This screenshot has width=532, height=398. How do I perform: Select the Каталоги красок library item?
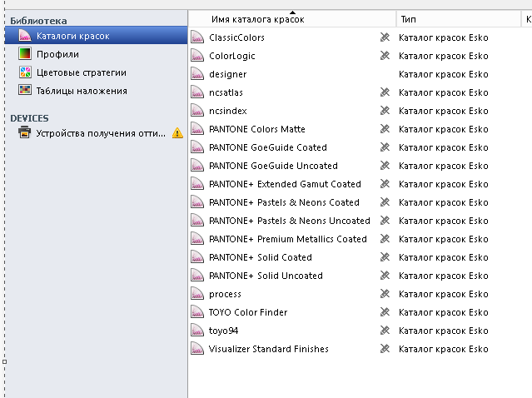tap(96, 36)
